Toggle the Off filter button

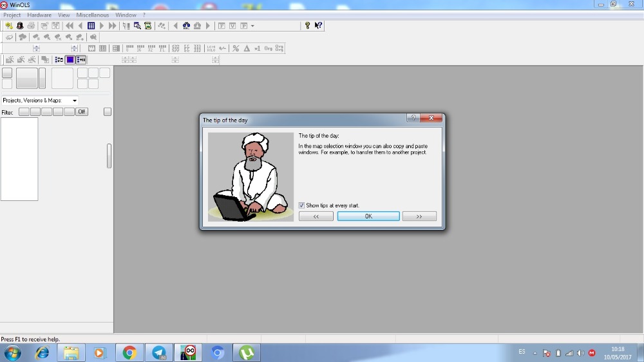81,112
